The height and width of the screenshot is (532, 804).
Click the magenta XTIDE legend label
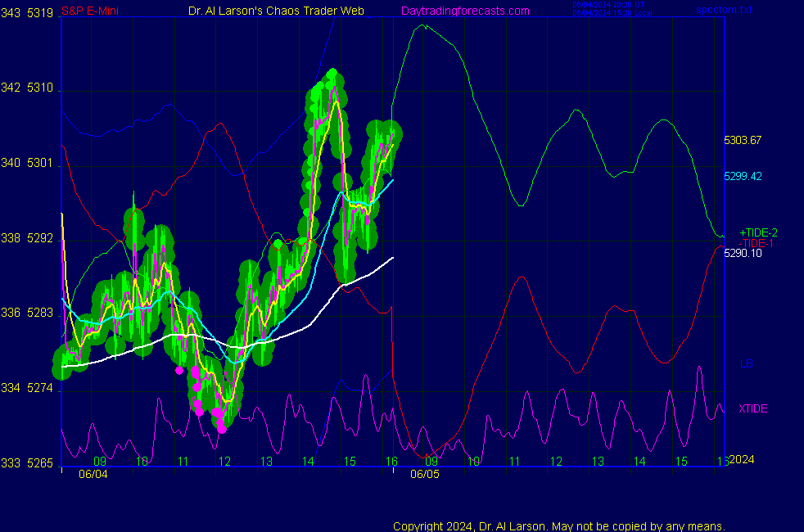(753, 408)
